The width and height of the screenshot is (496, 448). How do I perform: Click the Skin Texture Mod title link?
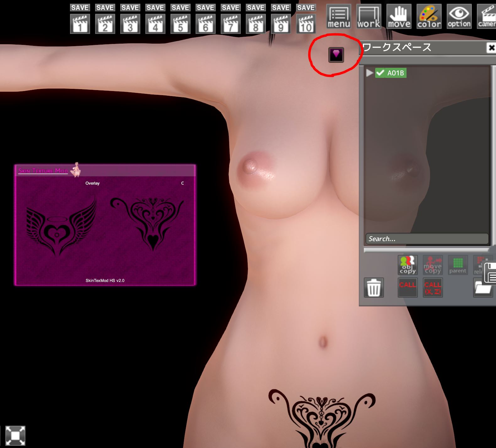(x=43, y=171)
